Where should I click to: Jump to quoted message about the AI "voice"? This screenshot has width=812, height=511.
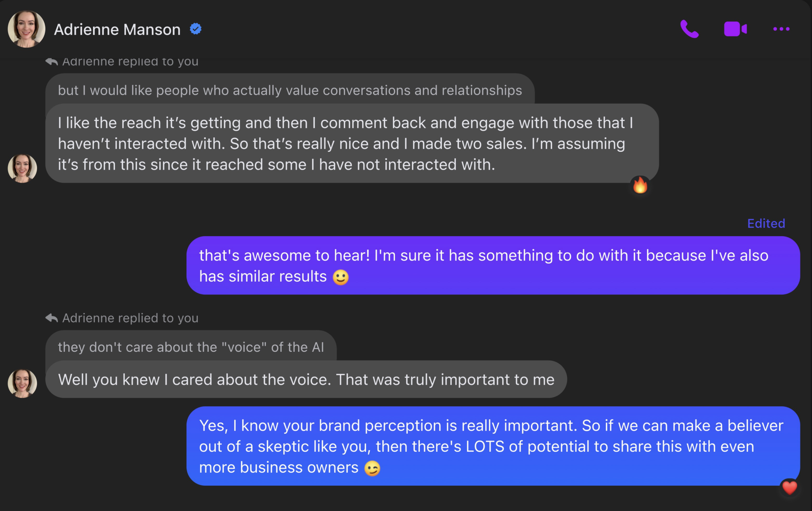[x=191, y=347]
